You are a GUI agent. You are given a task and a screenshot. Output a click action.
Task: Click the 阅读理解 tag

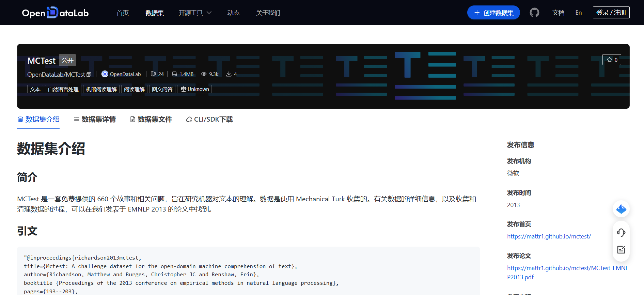[x=134, y=89]
